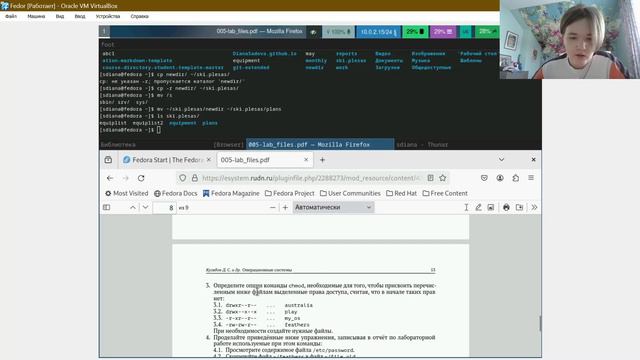Toggle reader view icon
Screen dimensions: 640x360
[x=430, y=178]
